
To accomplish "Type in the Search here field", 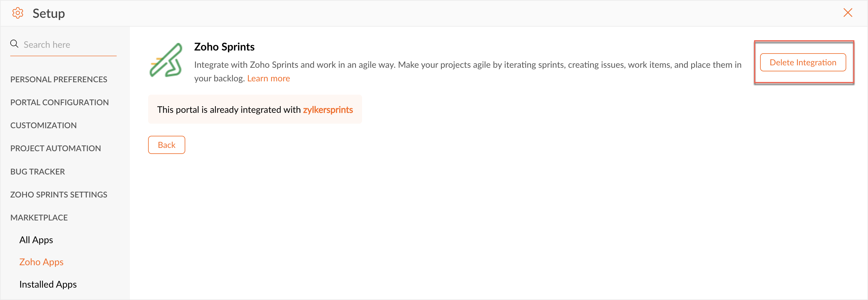I will pos(67,44).
